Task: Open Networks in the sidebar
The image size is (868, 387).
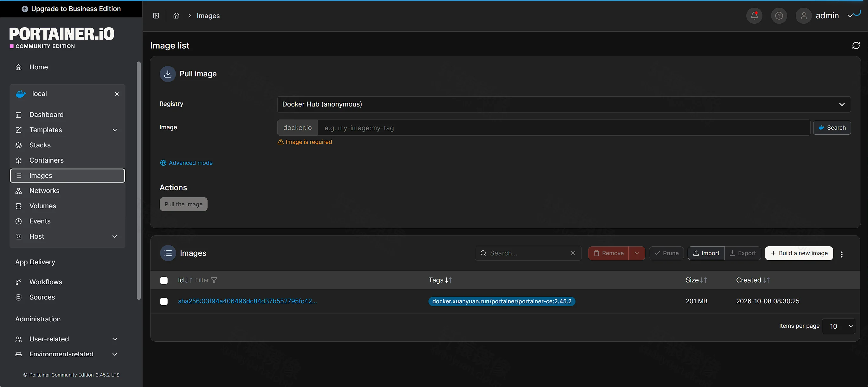Action: 68,191
